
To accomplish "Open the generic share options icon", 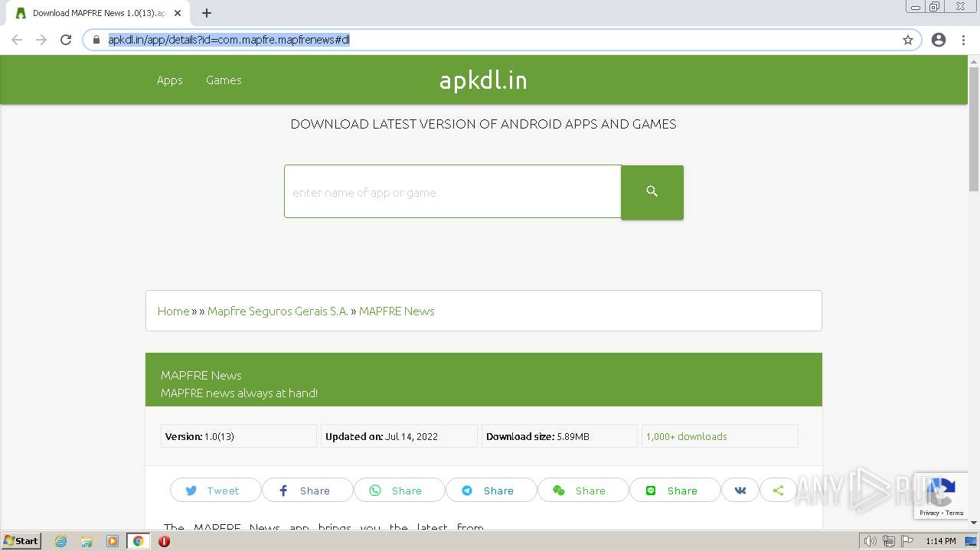I will point(779,491).
